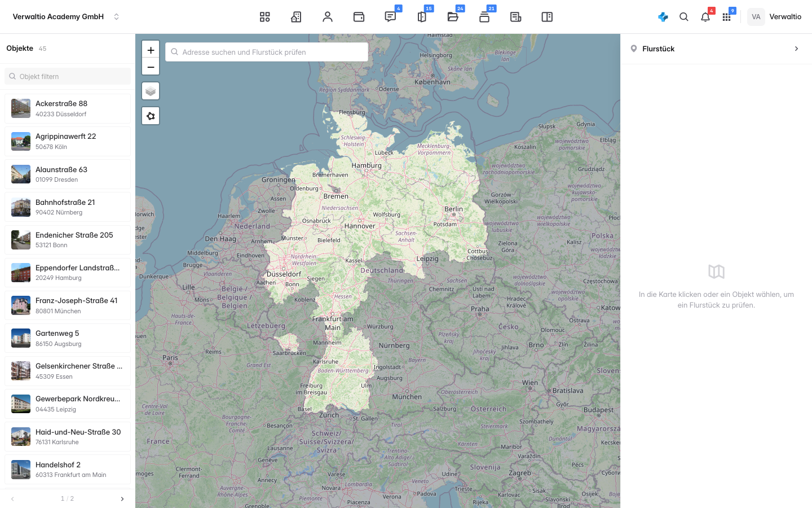Open the global search magnifier icon

point(684,17)
